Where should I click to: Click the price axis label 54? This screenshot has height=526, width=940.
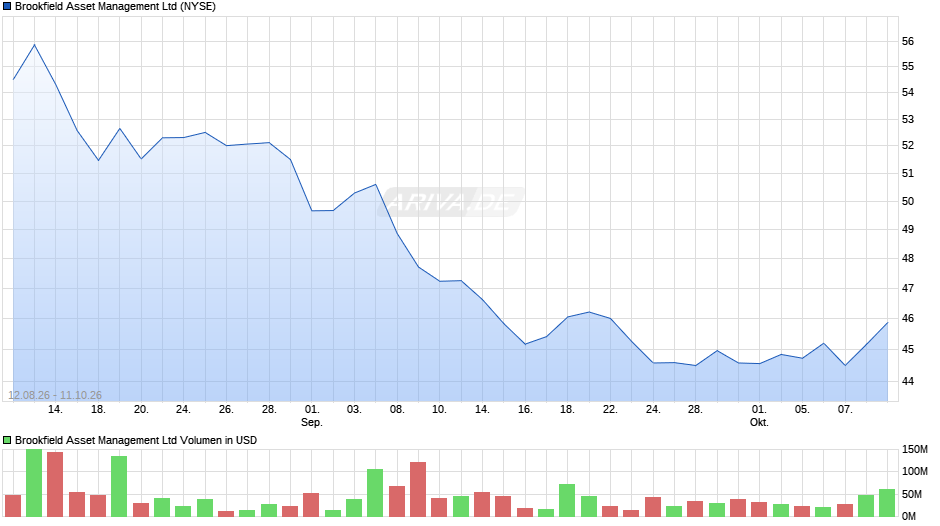click(x=908, y=92)
